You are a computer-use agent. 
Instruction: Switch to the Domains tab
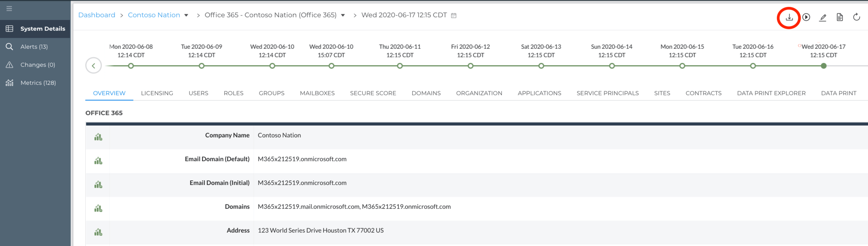pos(426,93)
